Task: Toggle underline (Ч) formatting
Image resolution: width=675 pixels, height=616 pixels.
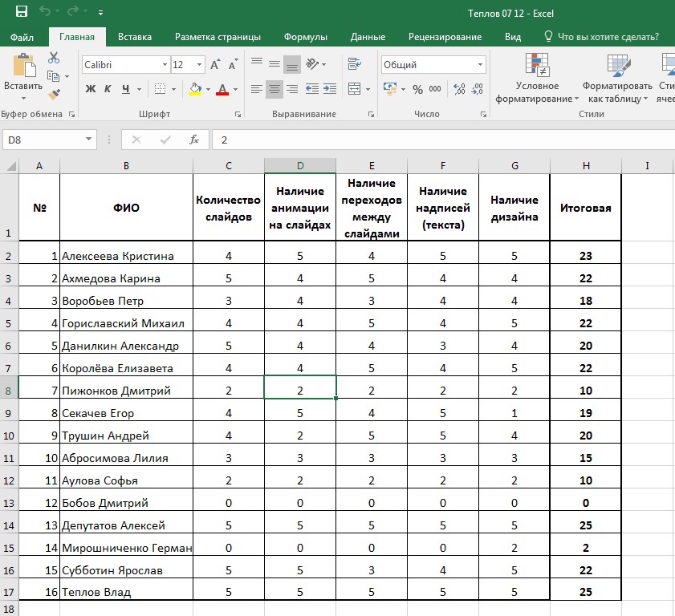Action: point(126,89)
